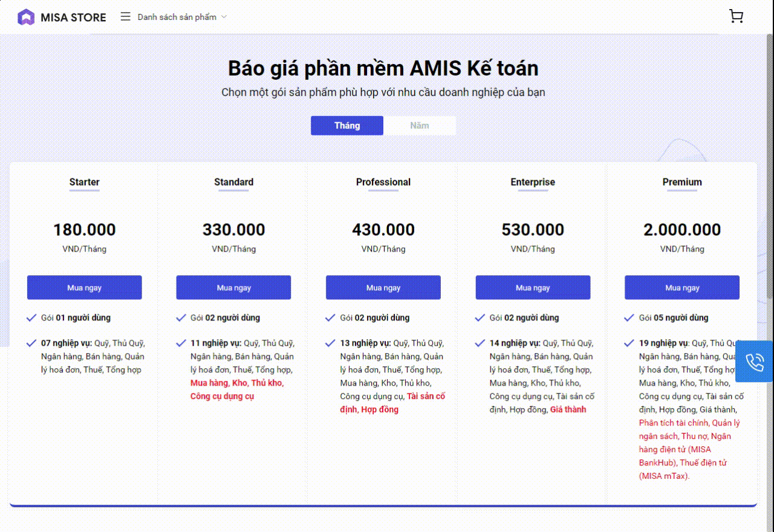The width and height of the screenshot is (774, 532).
Task: Switch to Tháng billing tab
Action: pos(347,126)
